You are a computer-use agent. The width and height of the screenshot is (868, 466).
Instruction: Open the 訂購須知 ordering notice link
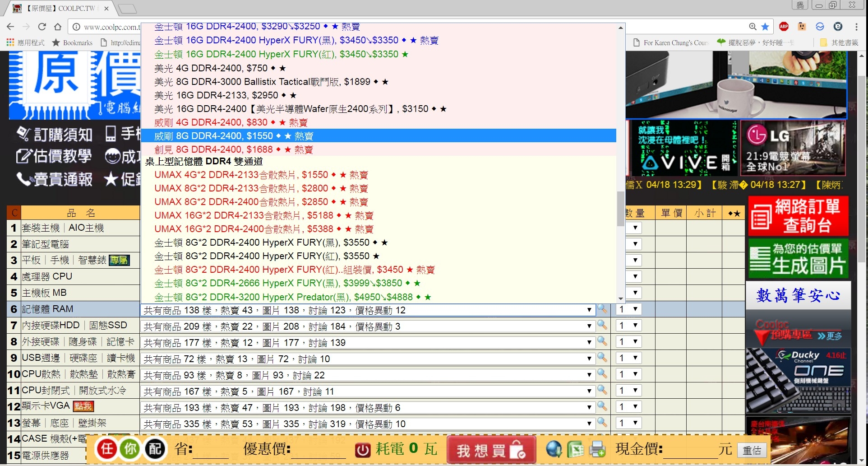(54, 134)
